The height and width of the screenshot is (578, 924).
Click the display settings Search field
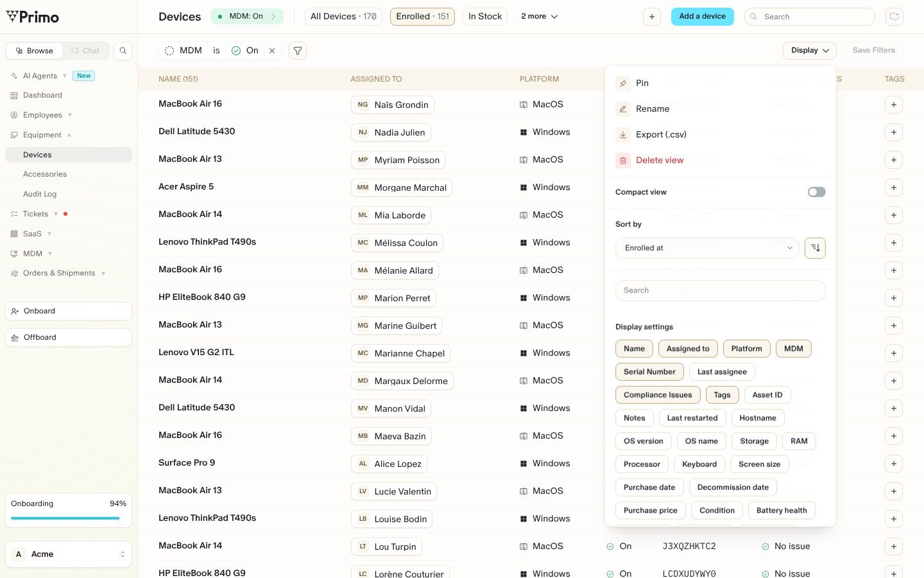tap(721, 290)
